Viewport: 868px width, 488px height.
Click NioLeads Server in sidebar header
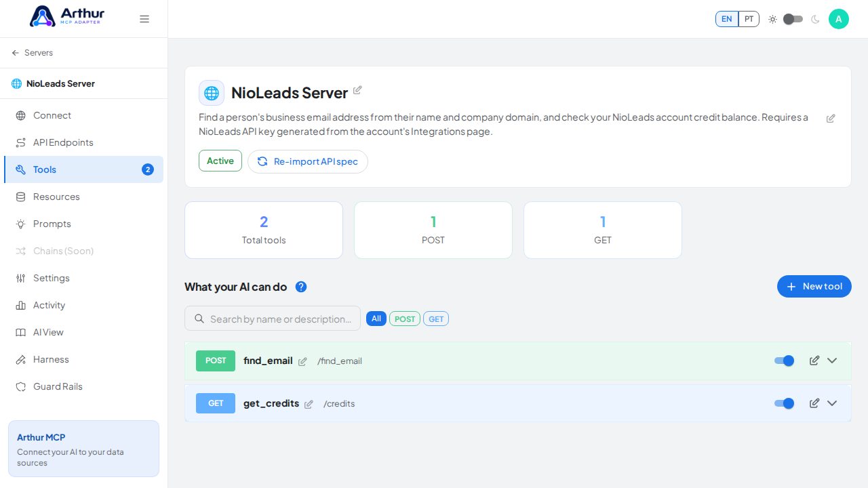(60, 83)
